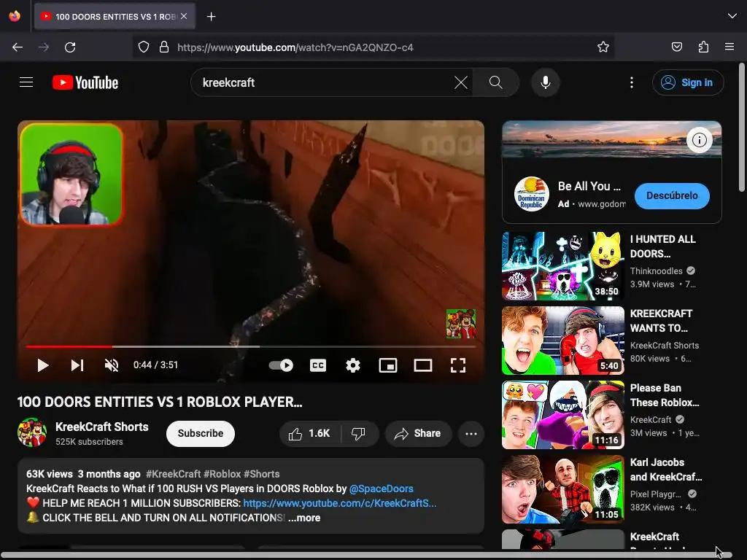Expand description with ...more
Image resolution: width=747 pixels, height=560 pixels.
[x=304, y=518]
